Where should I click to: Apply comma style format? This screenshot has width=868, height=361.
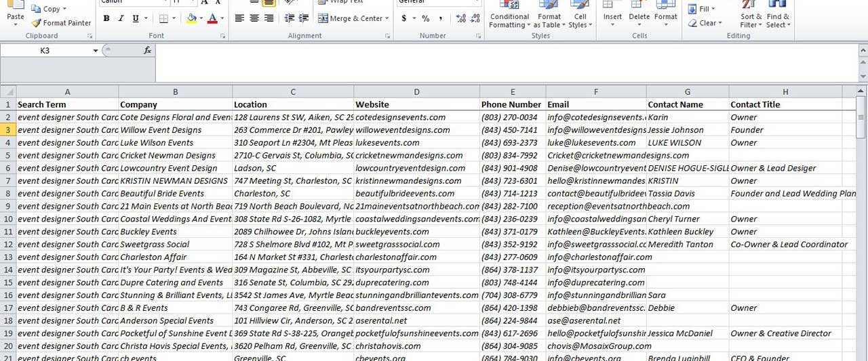[441, 18]
